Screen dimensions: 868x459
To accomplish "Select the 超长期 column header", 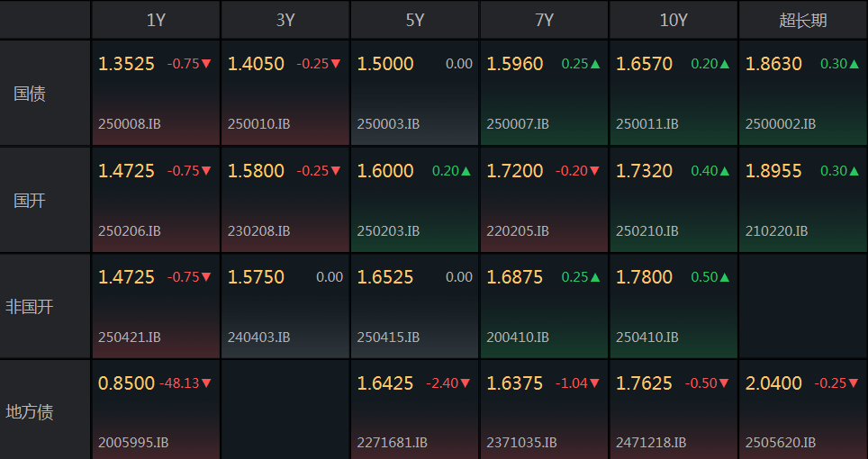I will point(802,21).
